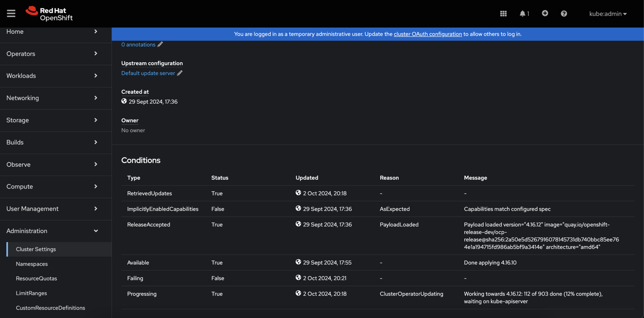Follow the cluster OAuth configuration link
The width and height of the screenshot is (644, 318).
427,34
